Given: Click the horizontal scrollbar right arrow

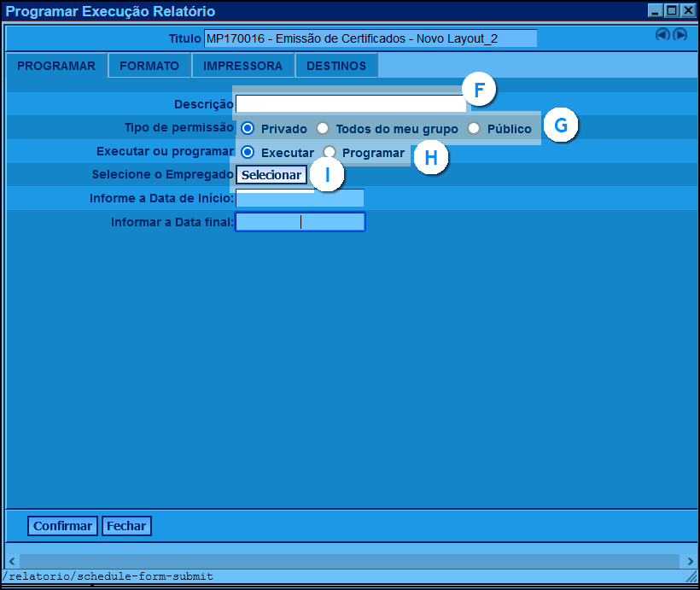Looking at the screenshot, I should (690, 561).
